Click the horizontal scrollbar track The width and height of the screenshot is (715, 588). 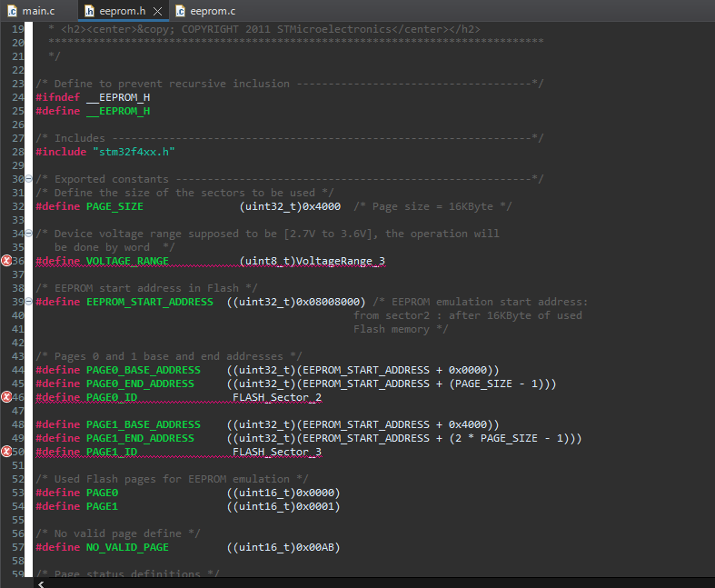pos(363,583)
